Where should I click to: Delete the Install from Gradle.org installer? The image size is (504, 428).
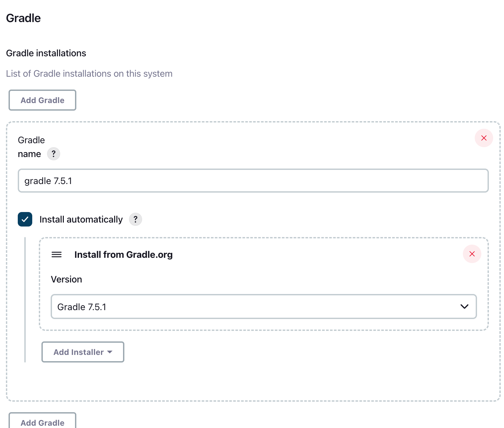pyautogui.click(x=472, y=254)
